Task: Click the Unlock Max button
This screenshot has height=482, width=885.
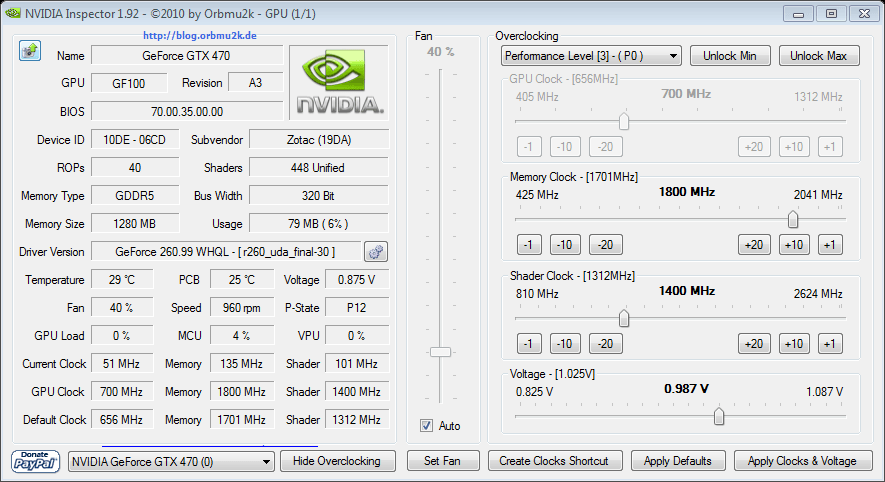Action: (x=819, y=56)
